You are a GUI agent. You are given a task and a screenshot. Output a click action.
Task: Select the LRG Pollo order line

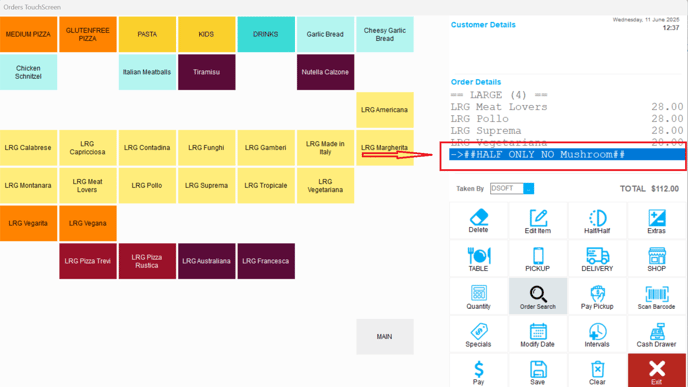click(x=566, y=119)
